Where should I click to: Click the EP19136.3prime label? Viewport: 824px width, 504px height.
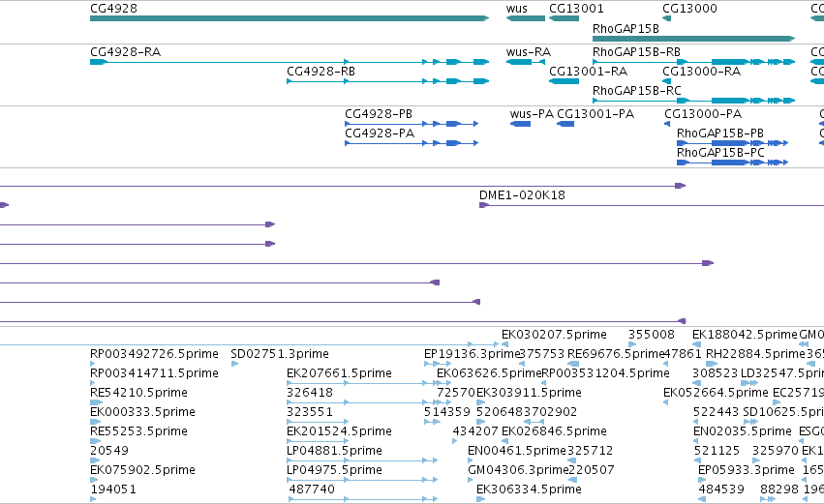click(x=472, y=354)
